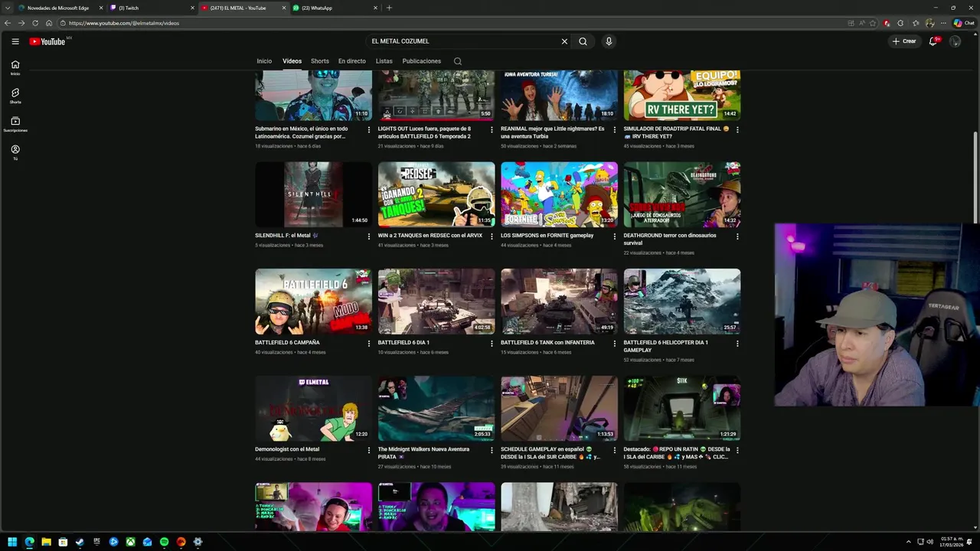This screenshot has width=980, height=551.
Task: Add this page to favorites star
Action: [873, 23]
